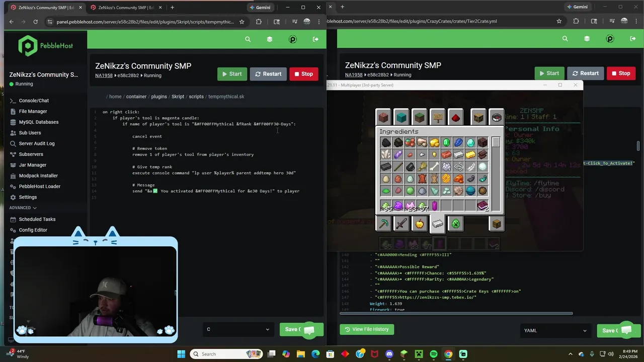The width and height of the screenshot is (644, 362).
Task: Click Start button in left PebbleHost window
Action: click(x=232, y=74)
